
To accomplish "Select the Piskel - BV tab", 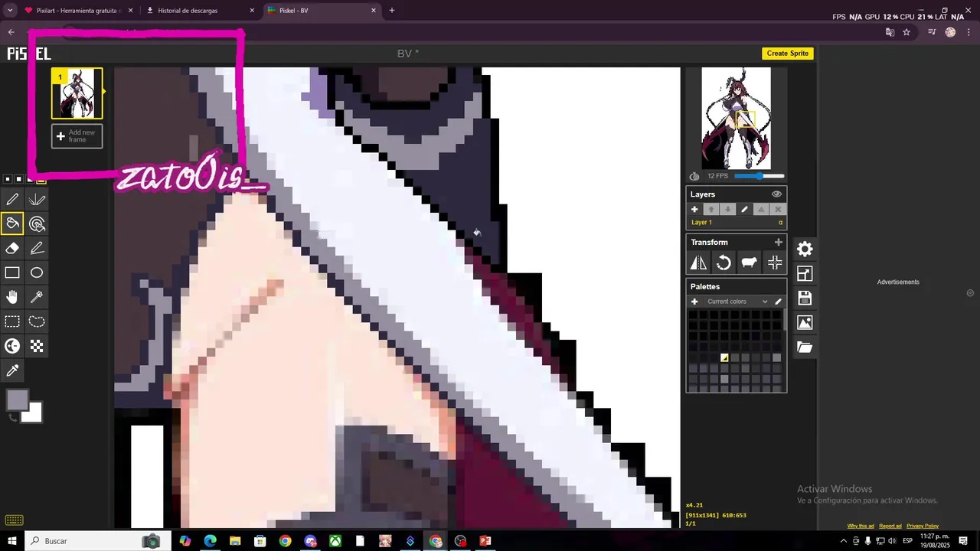I will [322, 11].
